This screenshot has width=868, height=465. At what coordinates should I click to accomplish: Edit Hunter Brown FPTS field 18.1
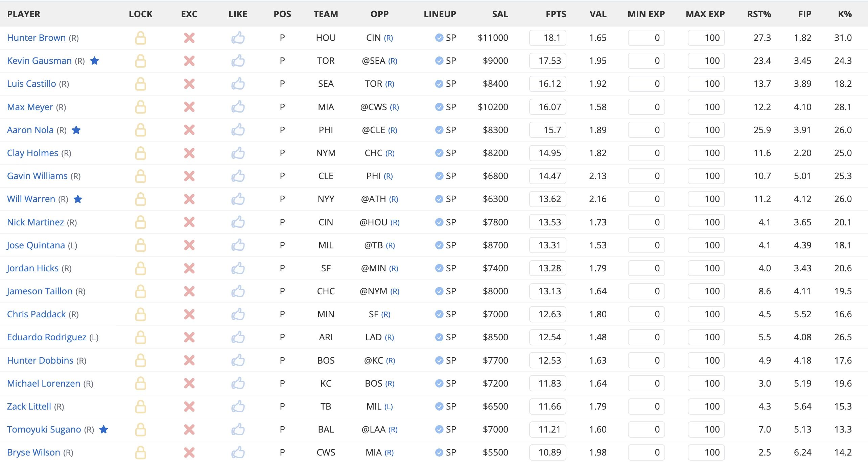click(548, 38)
